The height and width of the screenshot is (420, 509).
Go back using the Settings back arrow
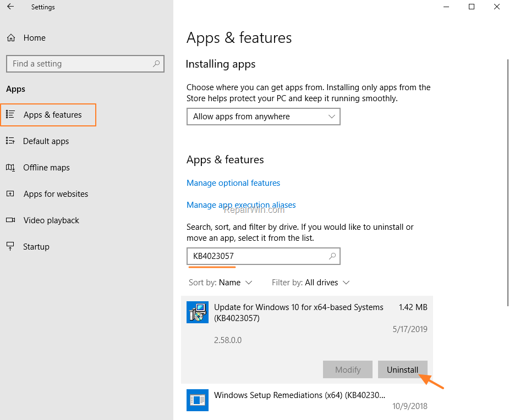coord(10,7)
